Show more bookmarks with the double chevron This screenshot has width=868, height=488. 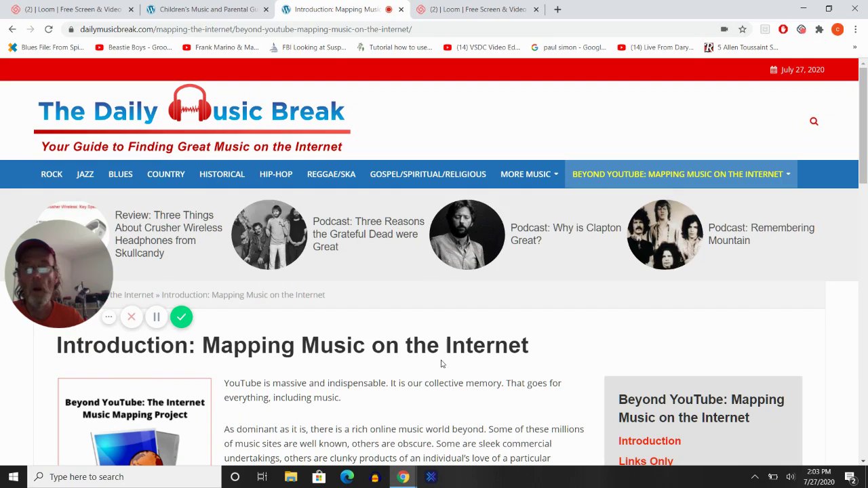pyautogui.click(x=854, y=47)
